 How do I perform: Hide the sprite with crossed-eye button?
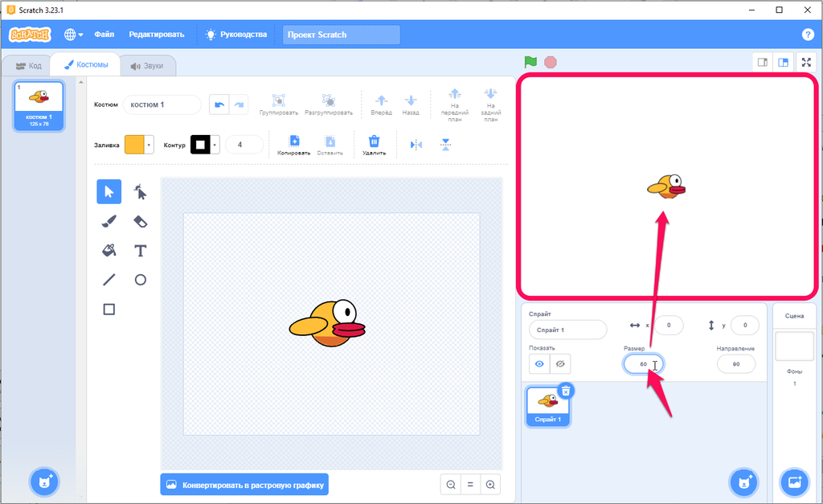point(560,364)
